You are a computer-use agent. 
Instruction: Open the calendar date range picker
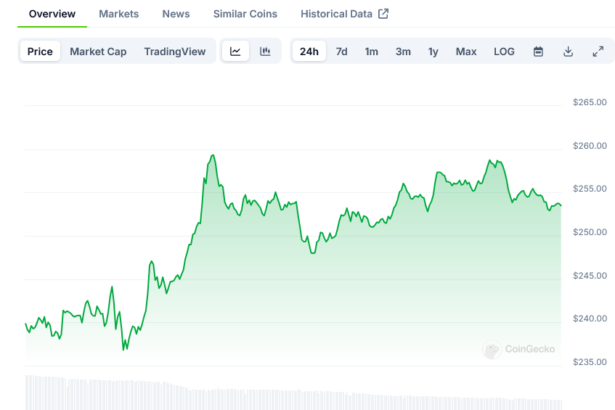point(538,52)
